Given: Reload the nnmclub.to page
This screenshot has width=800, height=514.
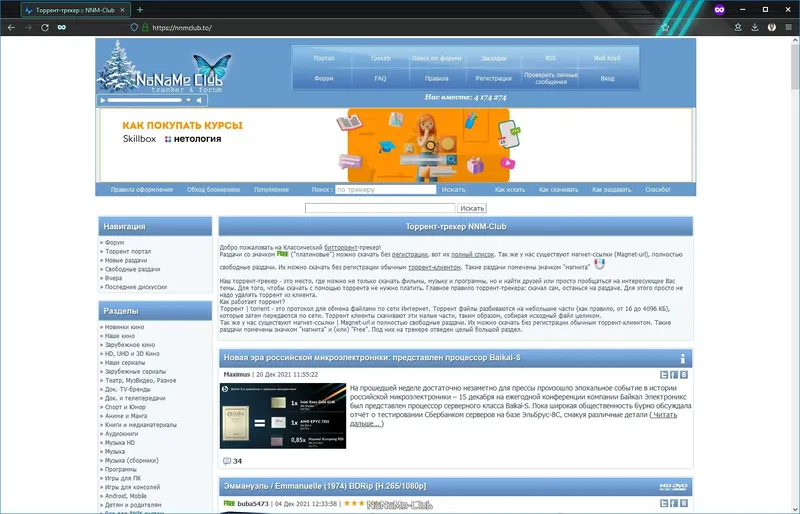Looking at the screenshot, I should (x=45, y=28).
